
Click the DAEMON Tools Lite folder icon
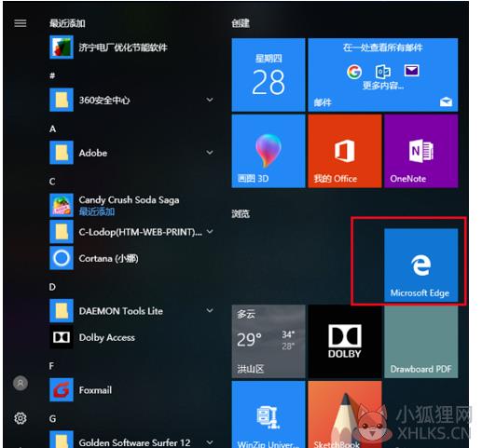point(62,311)
